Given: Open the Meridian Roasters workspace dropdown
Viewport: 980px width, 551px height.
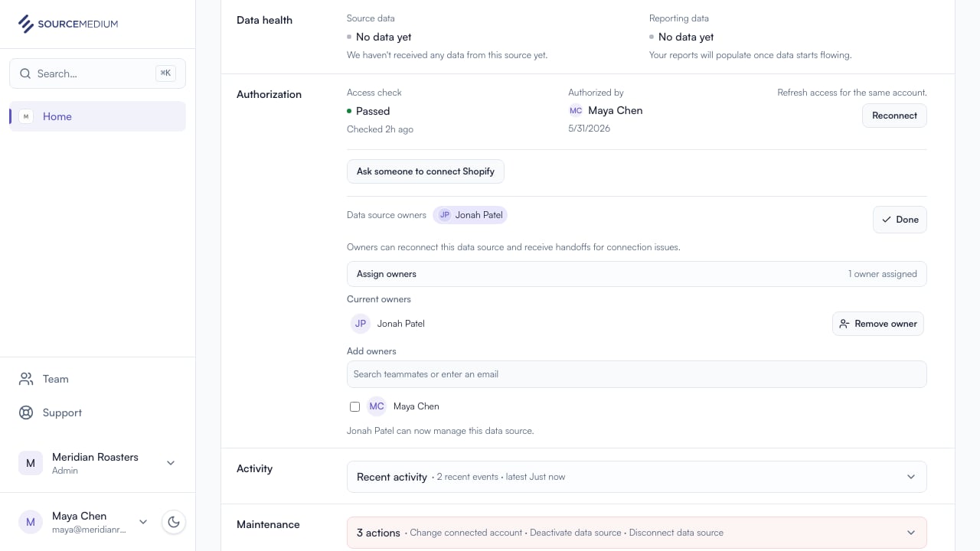Looking at the screenshot, I should (171, 463).
